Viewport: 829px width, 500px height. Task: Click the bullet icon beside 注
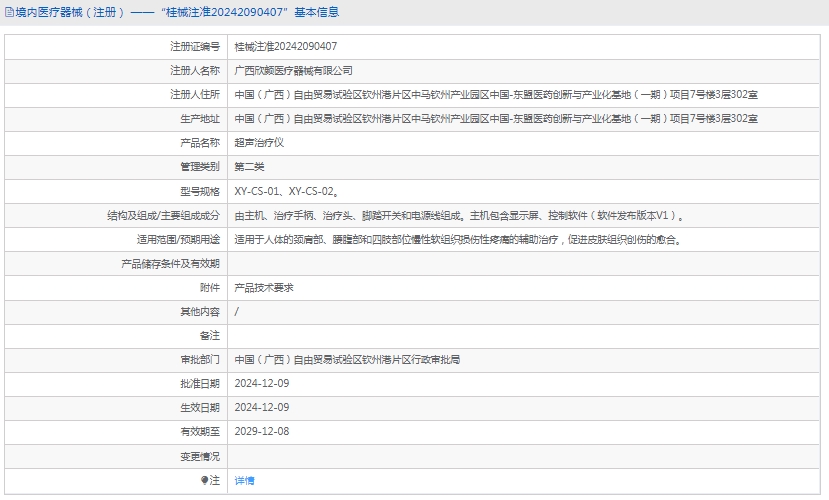click(x=206, y=480)
